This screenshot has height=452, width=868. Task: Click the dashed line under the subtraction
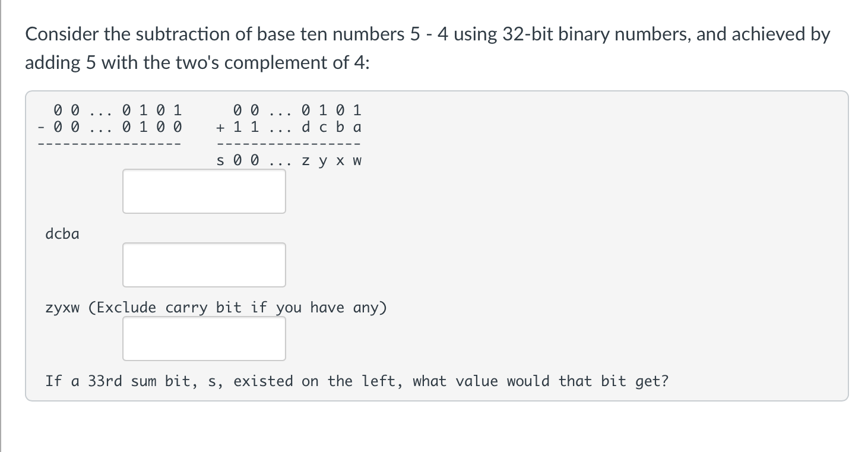[110, 143]
